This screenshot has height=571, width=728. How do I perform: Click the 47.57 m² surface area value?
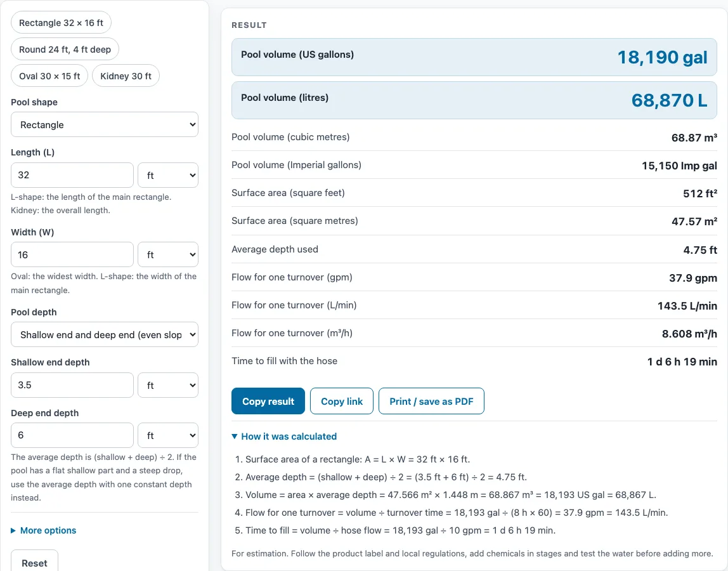[x=694, y=221]
